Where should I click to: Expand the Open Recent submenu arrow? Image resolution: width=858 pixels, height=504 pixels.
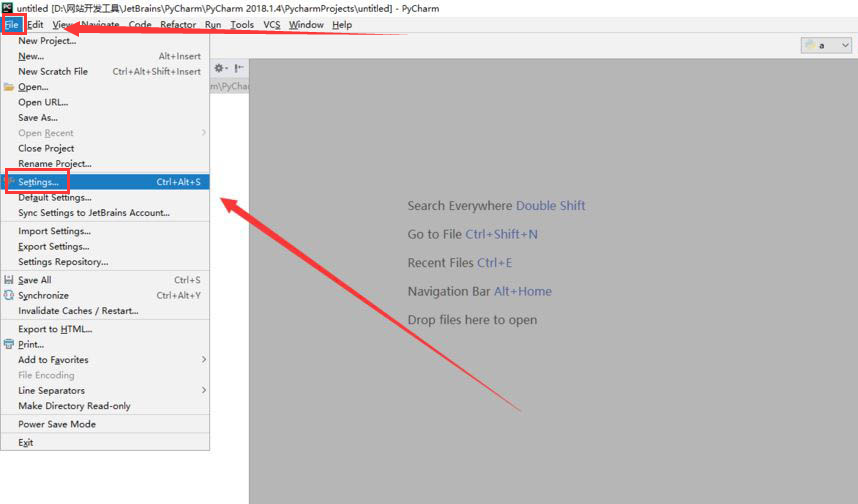pyautogui.click(x=204, y=132)
